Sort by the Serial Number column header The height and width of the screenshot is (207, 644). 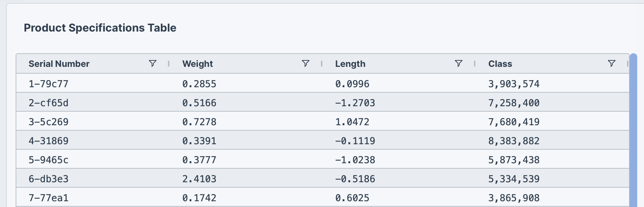[x=59, y=63]
